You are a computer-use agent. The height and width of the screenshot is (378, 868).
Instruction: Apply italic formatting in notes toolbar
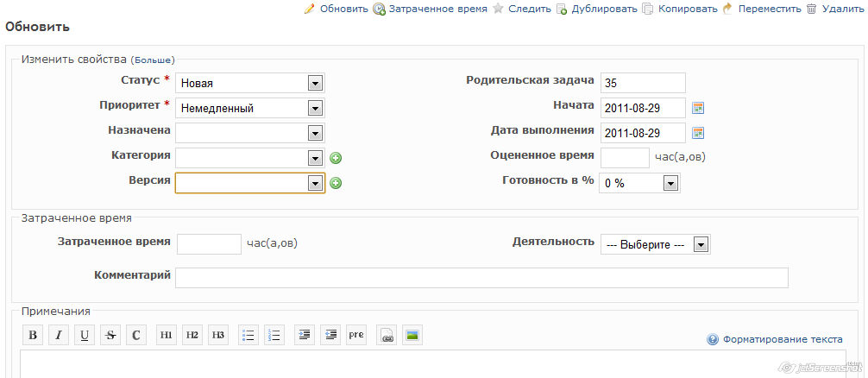pyautogui.click(x=58, y=335)
